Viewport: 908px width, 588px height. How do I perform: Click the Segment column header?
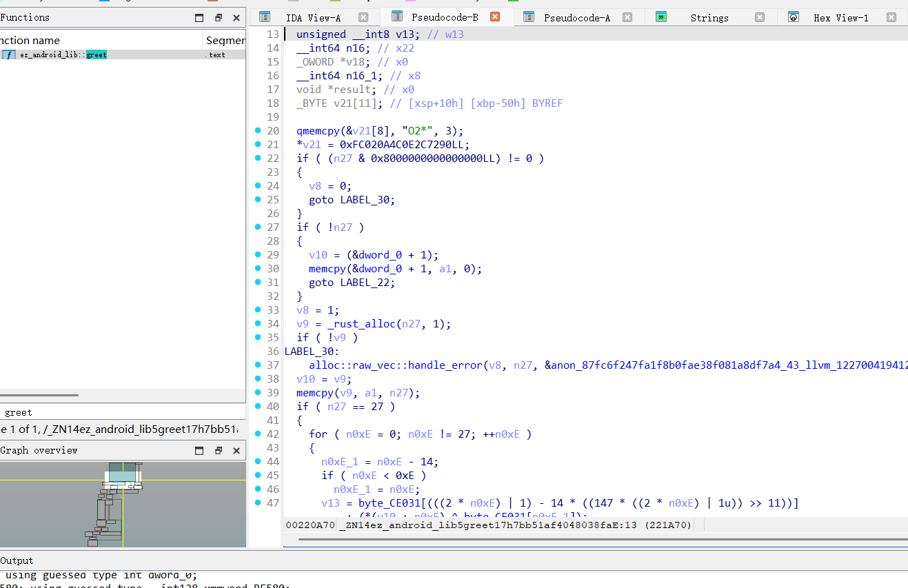(x=225, y=41)
